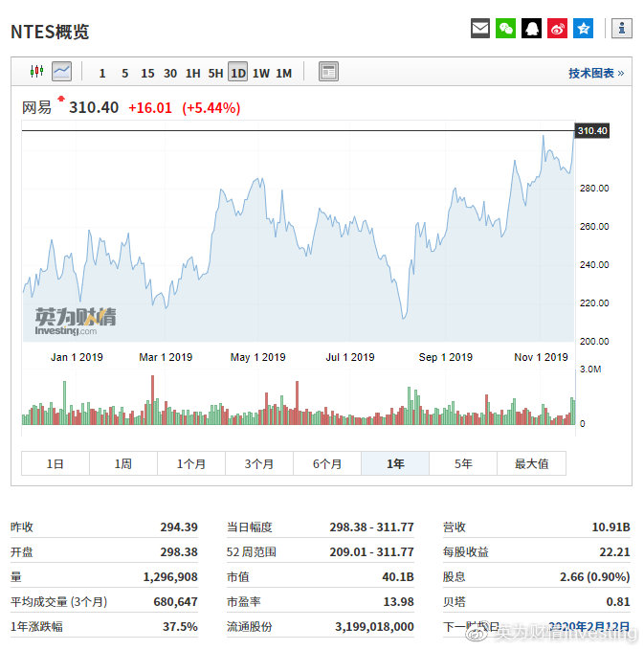This screenshot has height=650, width=644.
Task: Share to Weibo red icon
Action: (x=557, y=28)
